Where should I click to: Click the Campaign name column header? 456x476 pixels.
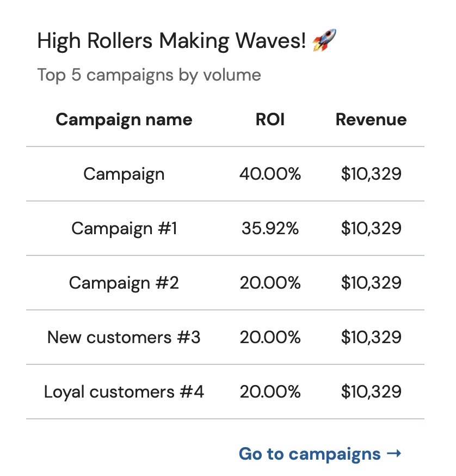coord(124,120)
